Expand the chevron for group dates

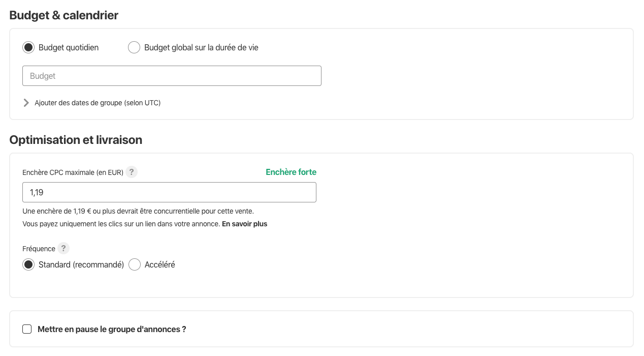[x=26, y=103]
